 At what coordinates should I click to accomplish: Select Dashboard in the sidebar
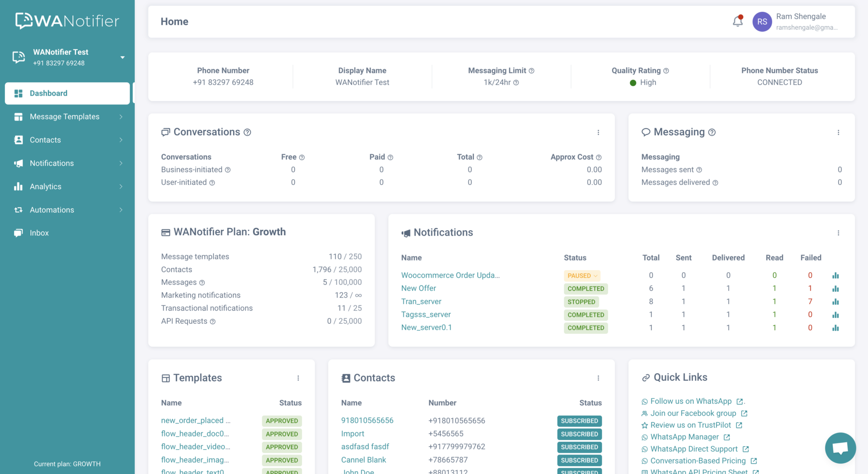[x=67, y=93]
